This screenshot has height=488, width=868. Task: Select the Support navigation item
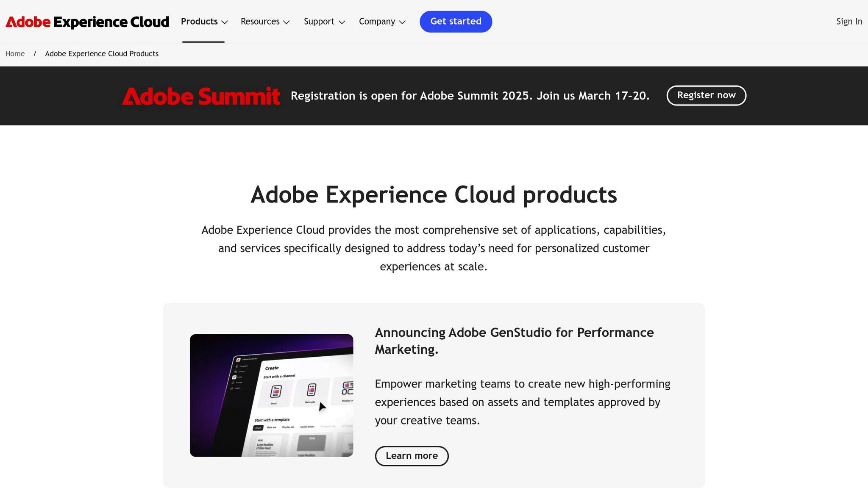319,21
